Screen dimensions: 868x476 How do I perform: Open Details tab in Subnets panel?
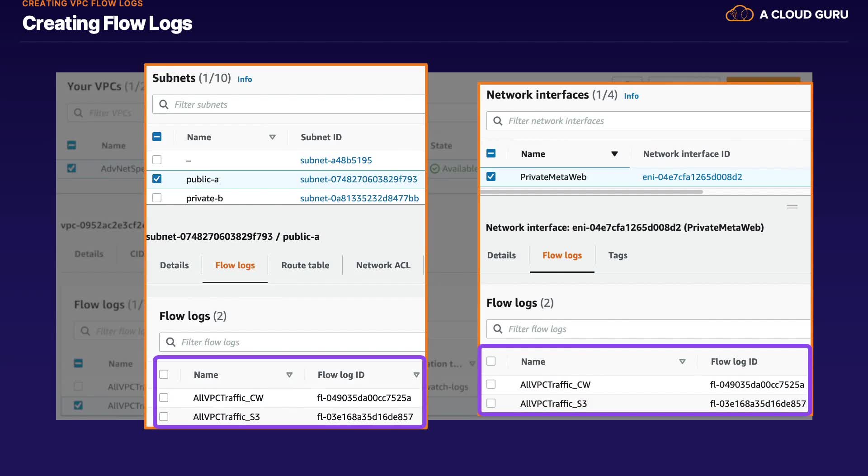[174, 265]
